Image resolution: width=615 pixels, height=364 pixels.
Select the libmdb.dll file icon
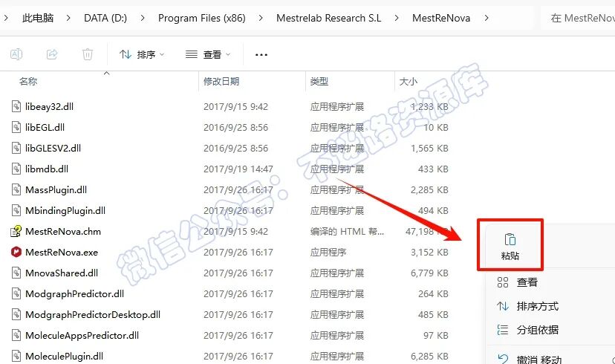click(16, 169)
